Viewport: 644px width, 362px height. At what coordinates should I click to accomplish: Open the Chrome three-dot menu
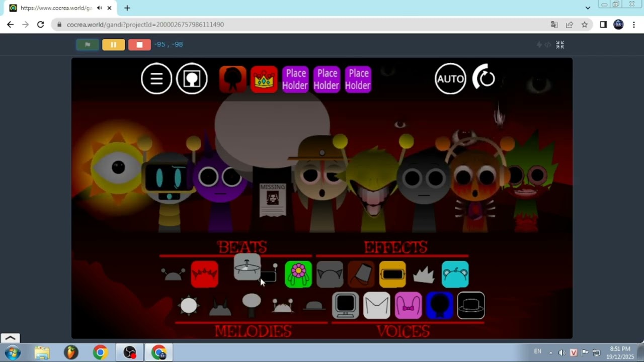click(x=634, y=24)
